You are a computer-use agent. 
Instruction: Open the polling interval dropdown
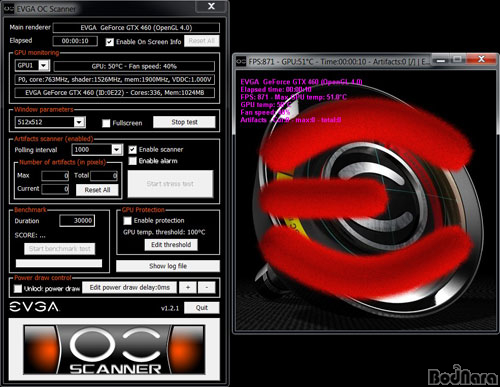click(116, 150)
